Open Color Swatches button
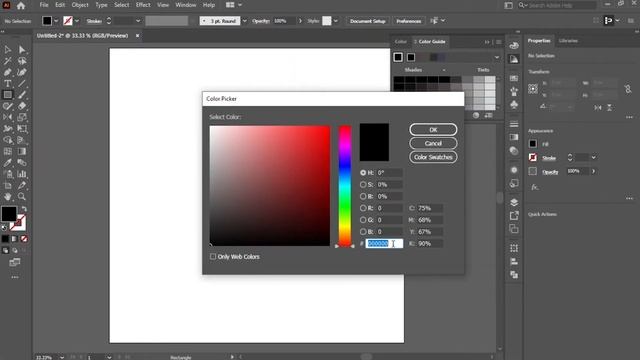This screenshot has height=360, width=640. 433,157
